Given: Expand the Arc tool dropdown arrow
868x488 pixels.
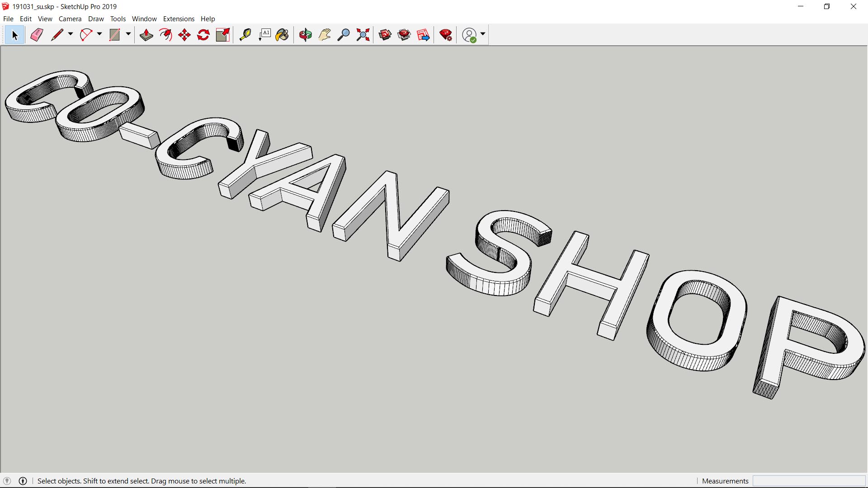Looking at the screenshot, I should (x=99, y=34).
